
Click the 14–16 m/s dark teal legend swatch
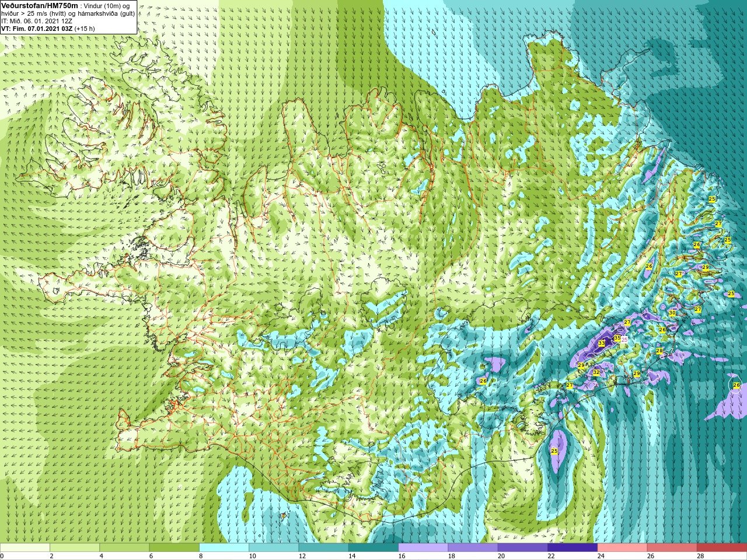373,548
